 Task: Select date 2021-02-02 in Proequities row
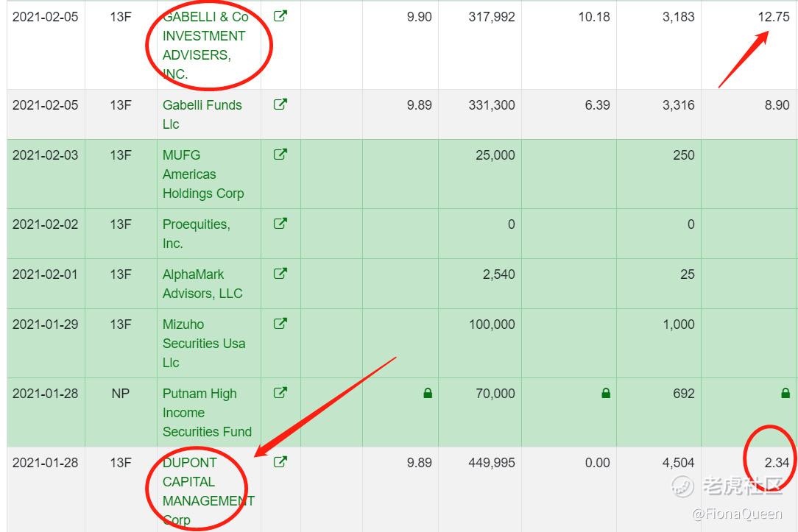[46, 224]
